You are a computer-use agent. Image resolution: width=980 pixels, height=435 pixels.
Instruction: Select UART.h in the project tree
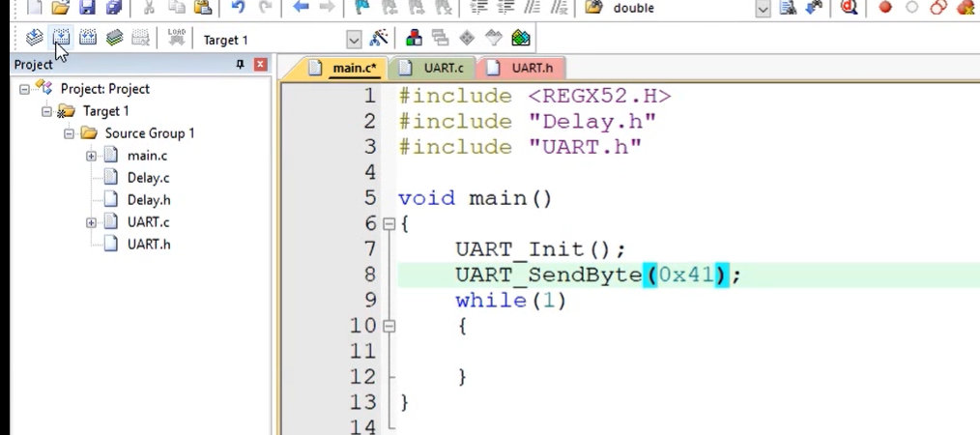coord(149,245)
